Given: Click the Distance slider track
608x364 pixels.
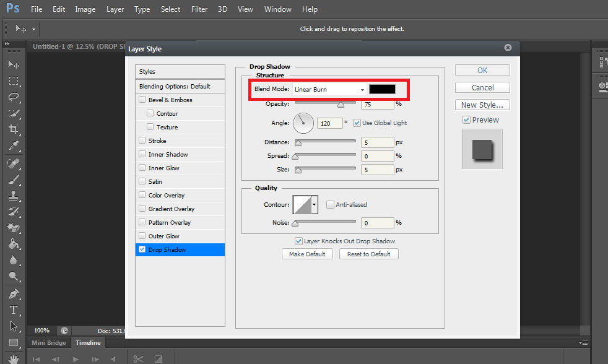Looking at the screenshot, I should pos(325,141).
